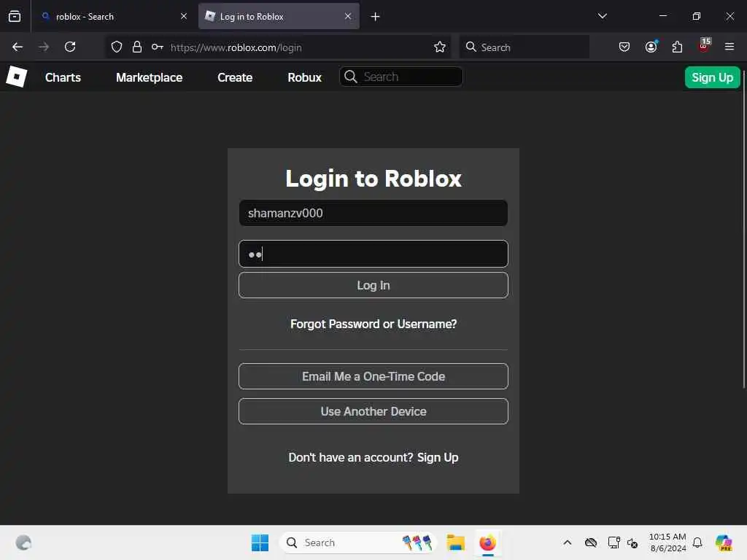Go back with the browser back arrow
This screenshot has height=560, width=747.
[18, 47]
